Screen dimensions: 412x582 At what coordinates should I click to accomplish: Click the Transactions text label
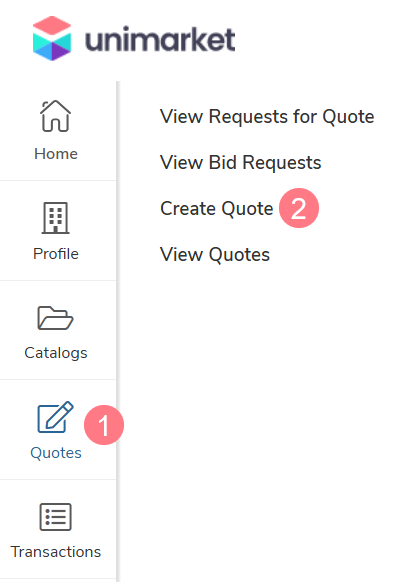click(56, 552)
